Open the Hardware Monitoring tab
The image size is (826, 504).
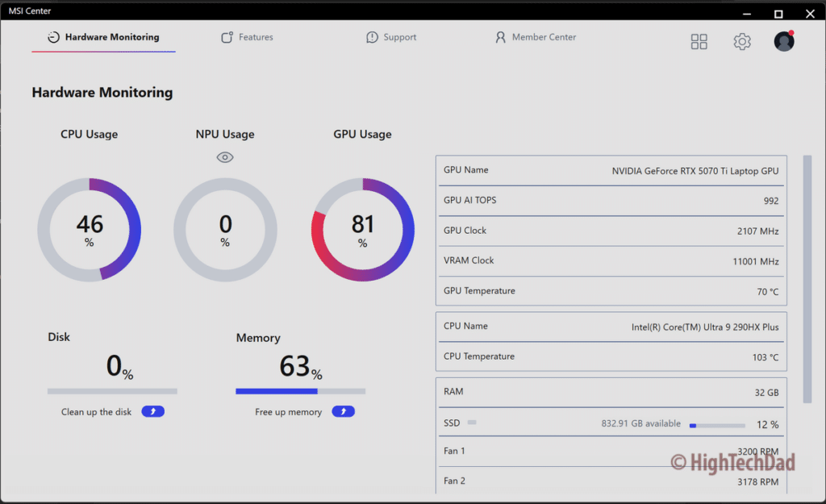104,37
